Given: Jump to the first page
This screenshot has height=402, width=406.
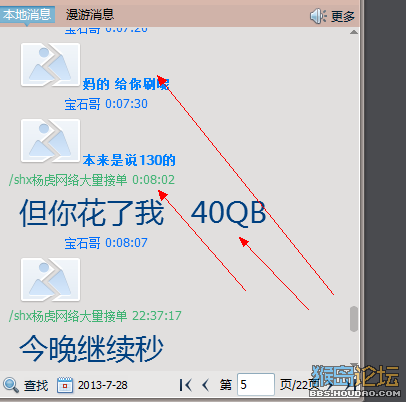Looking at the screenshot, I should click(x=186, y=385).
